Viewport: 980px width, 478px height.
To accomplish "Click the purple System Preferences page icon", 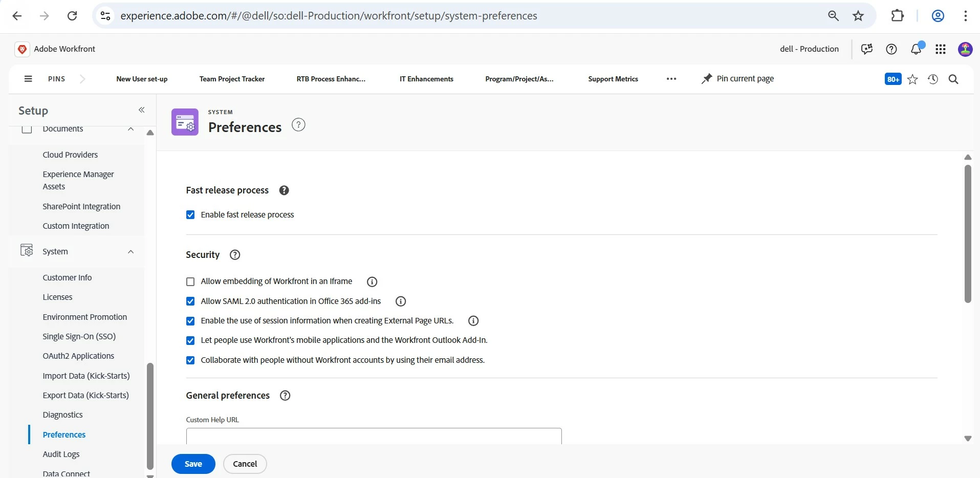I will (x=185, y=122).
